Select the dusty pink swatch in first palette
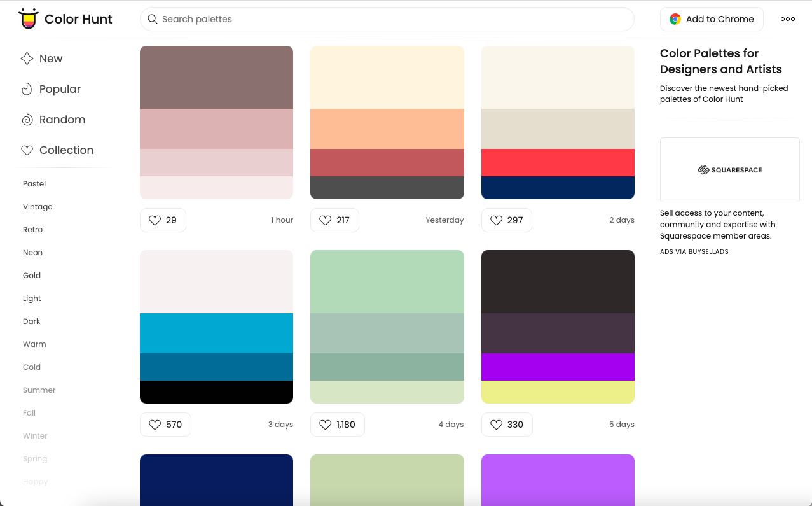This screenshot has width=812, height=506. [x=216, y=129]
